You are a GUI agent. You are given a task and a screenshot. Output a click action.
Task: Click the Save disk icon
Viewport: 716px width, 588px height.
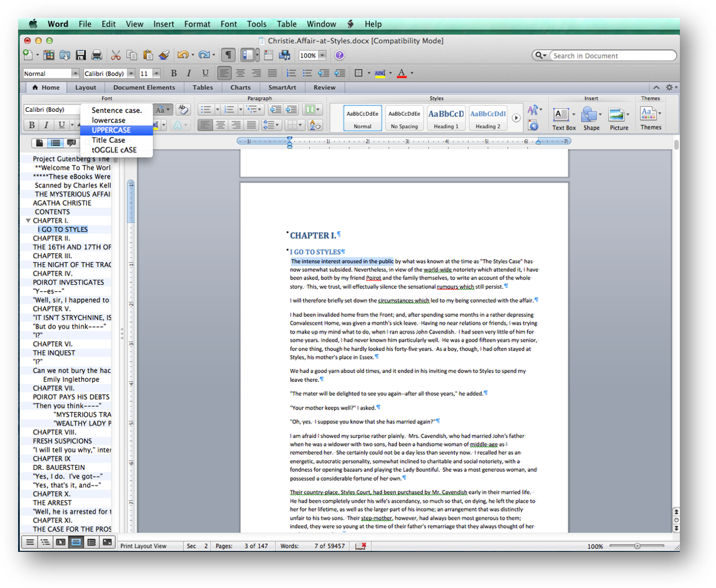tap(81, 55)
